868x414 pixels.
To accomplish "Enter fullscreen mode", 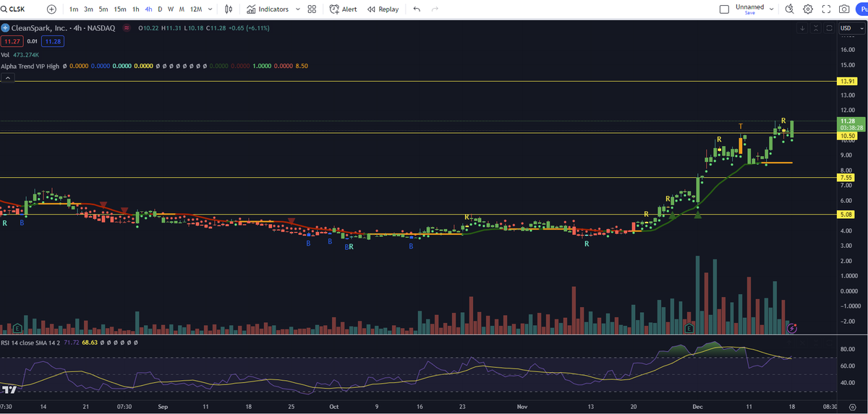I will coord(826,9).
